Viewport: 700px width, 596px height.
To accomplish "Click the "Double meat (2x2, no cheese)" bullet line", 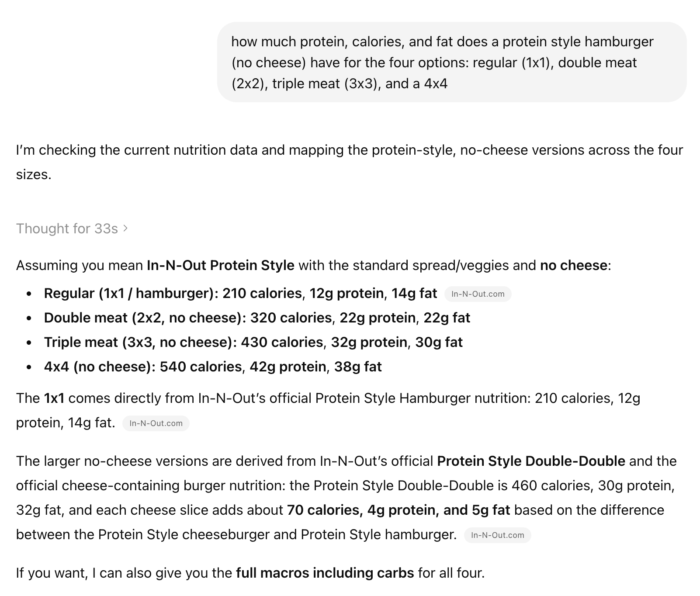I will (256, 318).
